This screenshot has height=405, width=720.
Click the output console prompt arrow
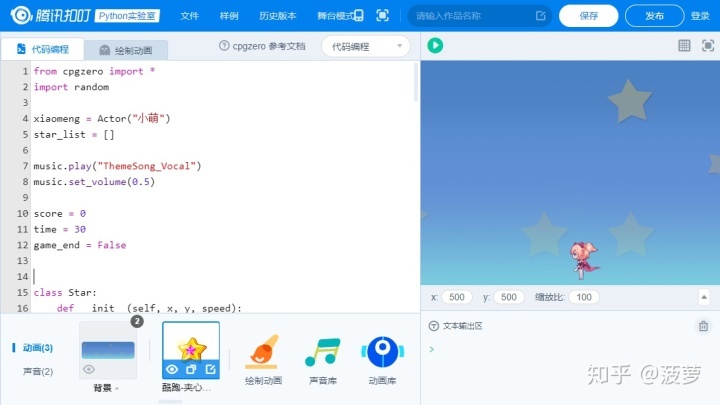(432, 349)
